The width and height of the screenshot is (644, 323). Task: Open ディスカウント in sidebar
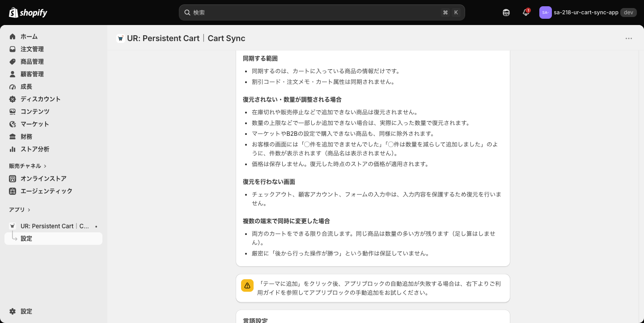(41, 99)
